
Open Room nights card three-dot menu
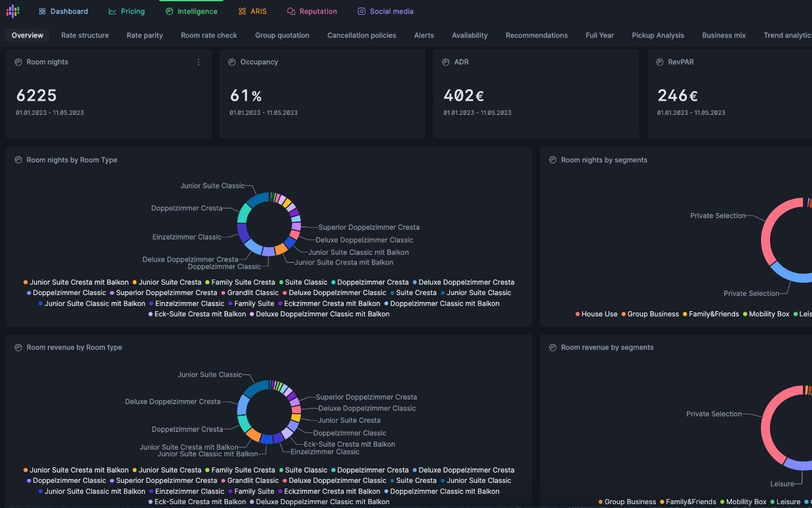tap(198, 62)
